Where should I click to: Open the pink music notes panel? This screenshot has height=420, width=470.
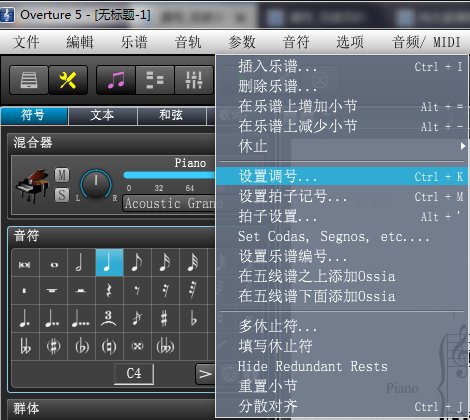tap(116, 80)
